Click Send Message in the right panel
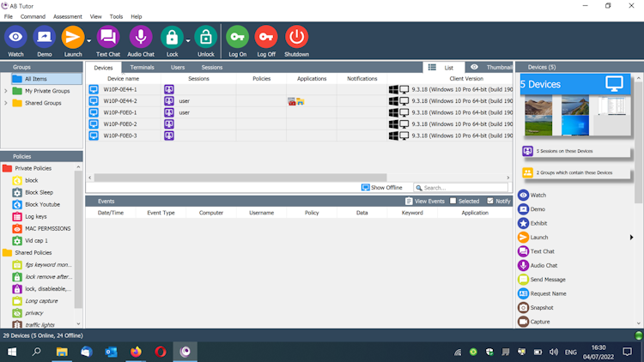 (x=542, y=280)
